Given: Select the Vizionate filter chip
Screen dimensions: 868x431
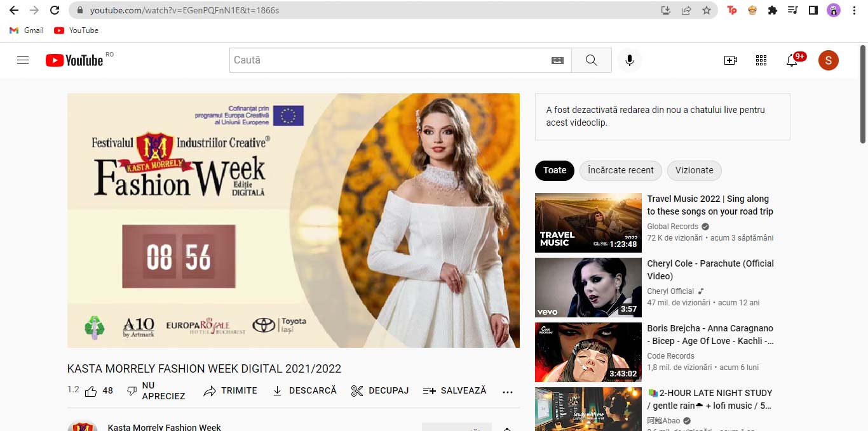Looking at the screenshot, I should coord(694,170).
